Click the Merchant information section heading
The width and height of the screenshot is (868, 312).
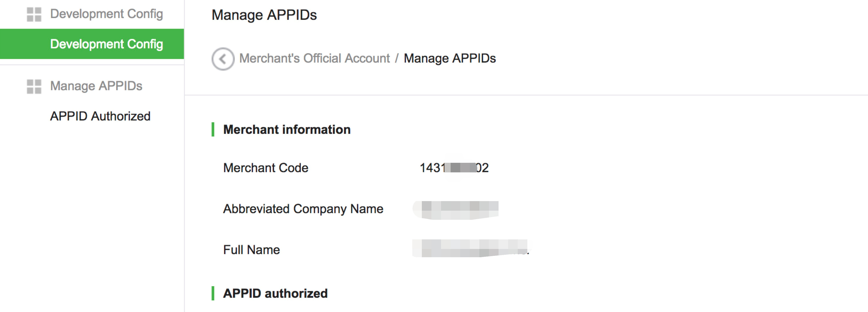click(x=287, y=130)
